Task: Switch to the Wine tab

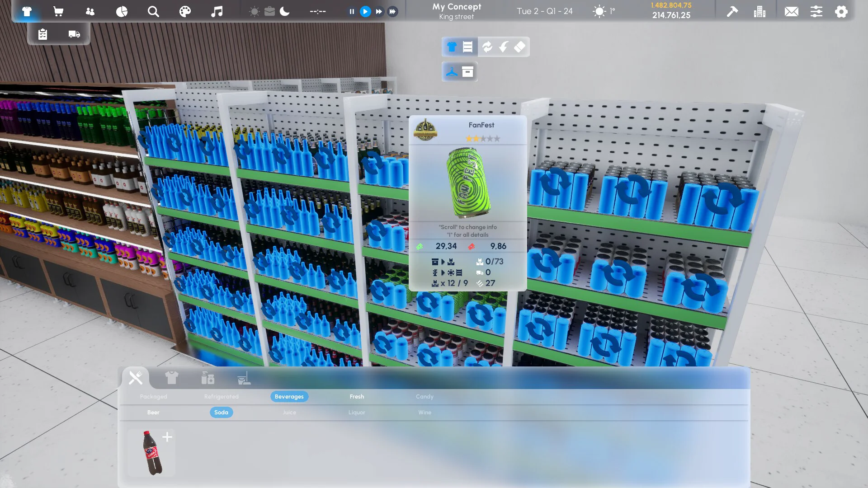Action: 424,412
